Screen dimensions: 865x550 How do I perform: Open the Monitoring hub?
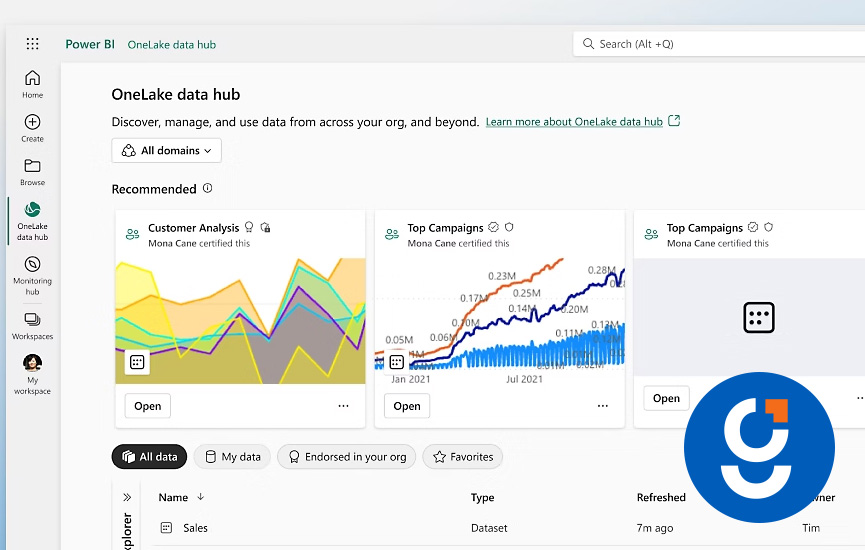[x=32, y=266]
